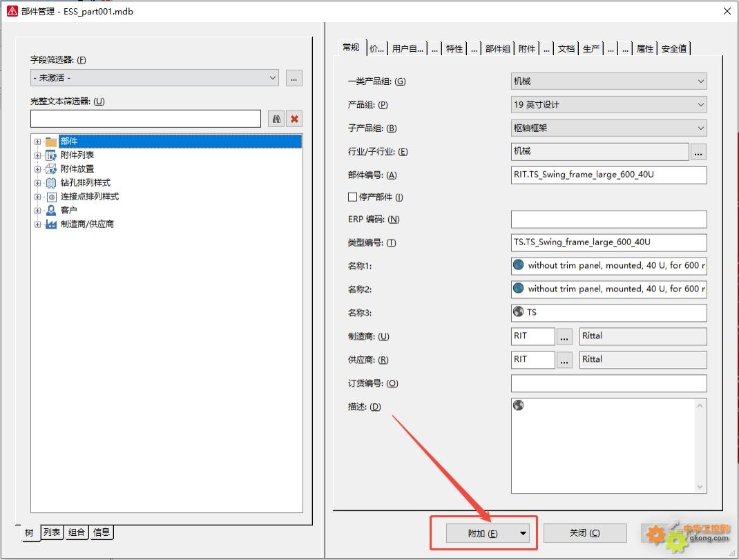Click the 关闭 (C) button

[585, 532]
